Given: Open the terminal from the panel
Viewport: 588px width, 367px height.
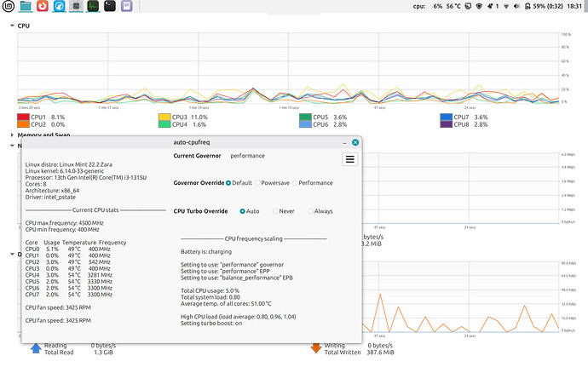Looking at the screenshot, I should pyautogui.click(x=109, y=6).
